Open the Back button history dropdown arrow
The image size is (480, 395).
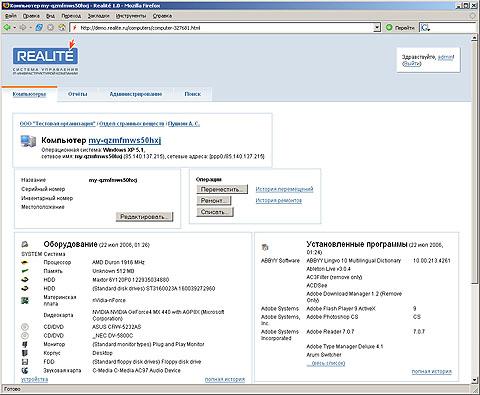(14, 28)
